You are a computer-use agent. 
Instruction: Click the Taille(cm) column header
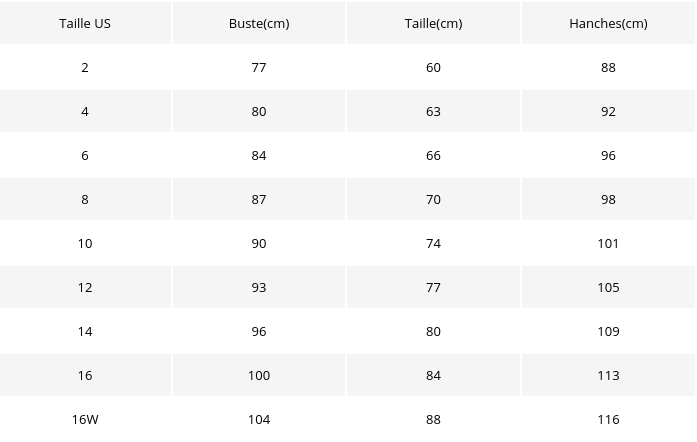tap(433, 24)
